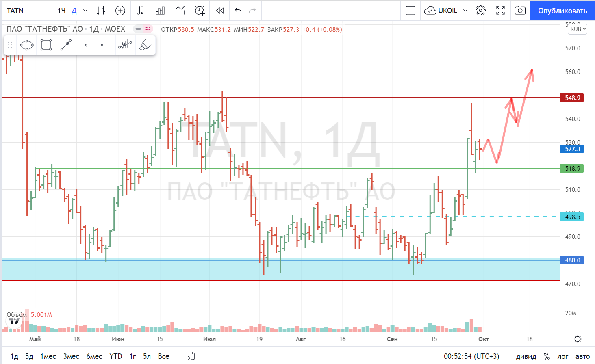Toggle лог logarithmic scale
The width and height of the screenshot is (595, 364).
click(562, 356)
